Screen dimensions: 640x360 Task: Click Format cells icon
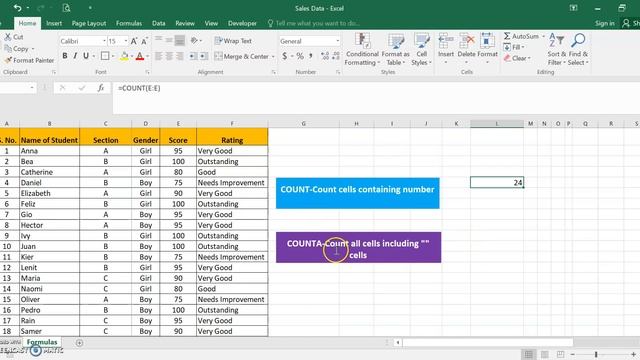[487, 41]
